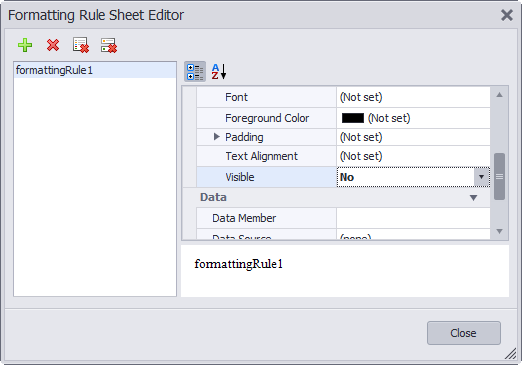The height and width of the screenshot is (365, 522).
Task: Click the Close button
Action: 464,333
